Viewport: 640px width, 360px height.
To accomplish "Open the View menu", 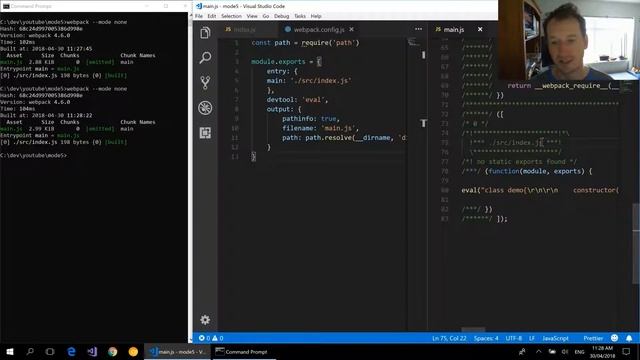I will (x=252, y=16).
